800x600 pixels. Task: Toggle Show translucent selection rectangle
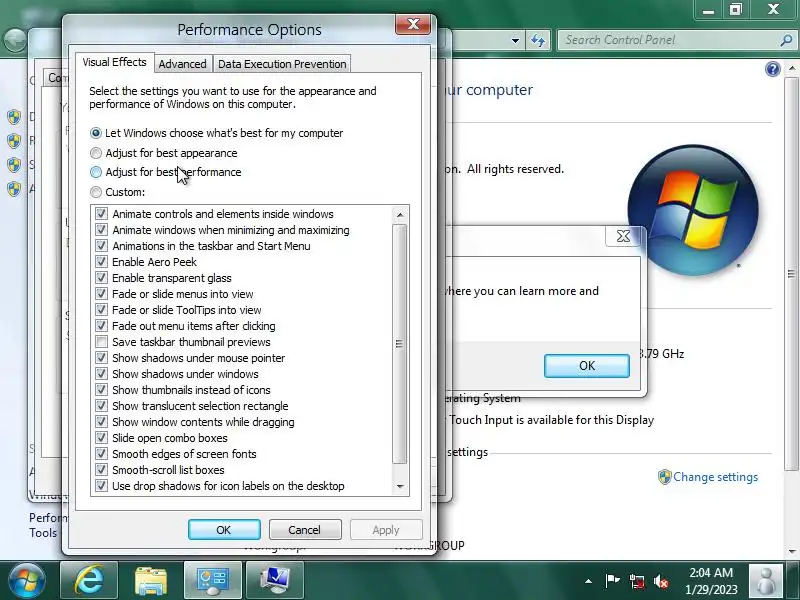pyautogui.click(x=102, y=406)
